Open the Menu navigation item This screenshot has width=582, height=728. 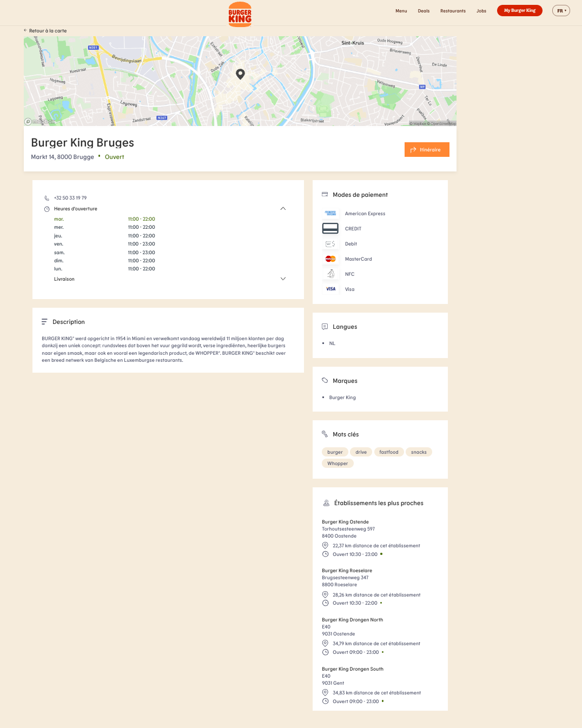point(401,11)
